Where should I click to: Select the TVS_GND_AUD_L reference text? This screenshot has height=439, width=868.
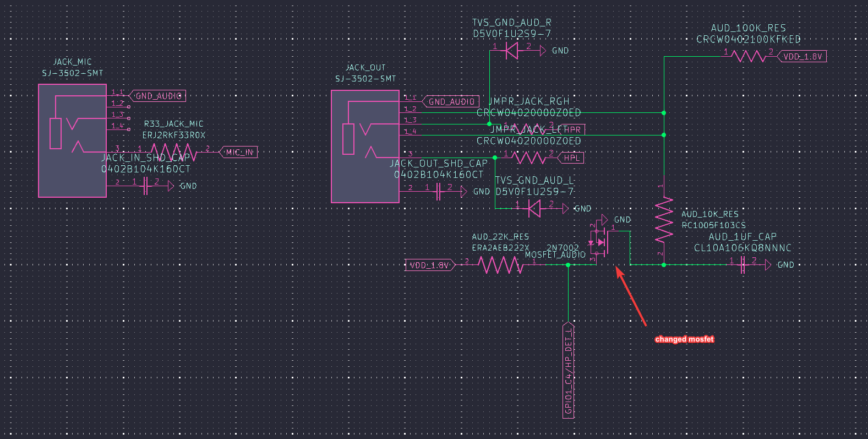[x=534, y=181]
